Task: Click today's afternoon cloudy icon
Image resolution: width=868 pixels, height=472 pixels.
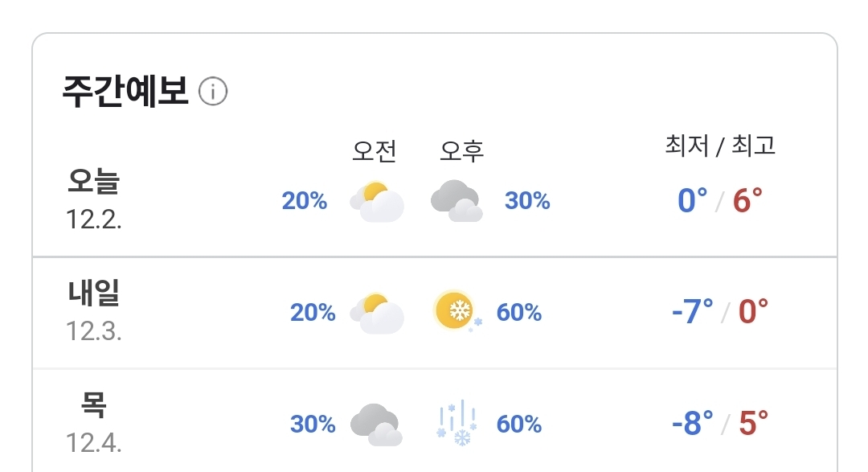Action: (x=457, y=201)
